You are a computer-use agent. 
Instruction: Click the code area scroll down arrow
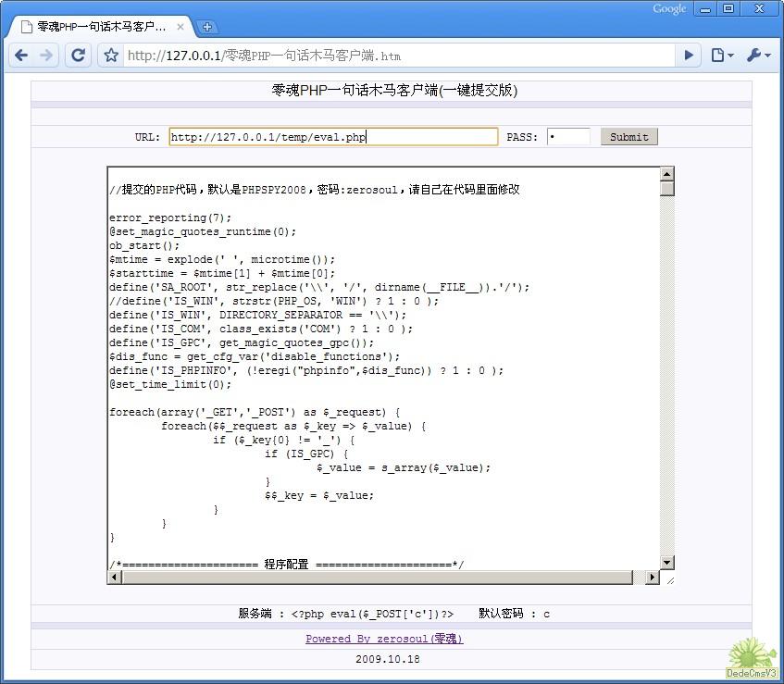pyautogui.click(x=667, y=563)
